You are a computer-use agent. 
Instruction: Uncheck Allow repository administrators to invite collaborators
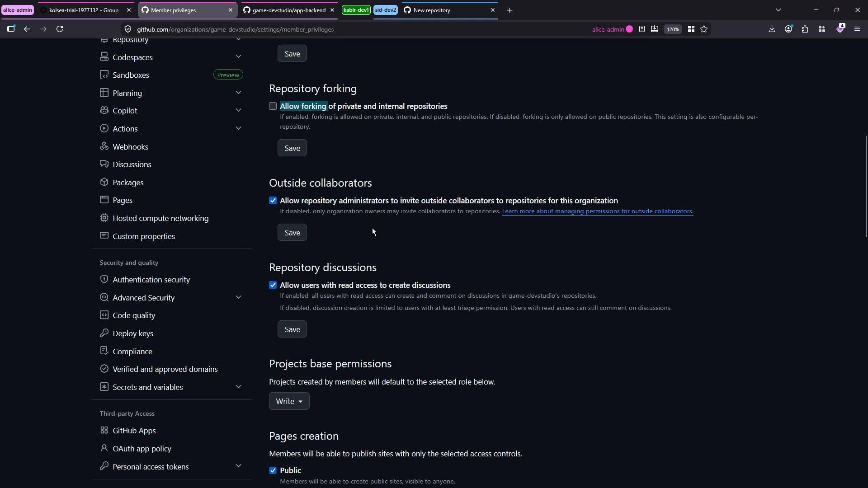point(273,201)
